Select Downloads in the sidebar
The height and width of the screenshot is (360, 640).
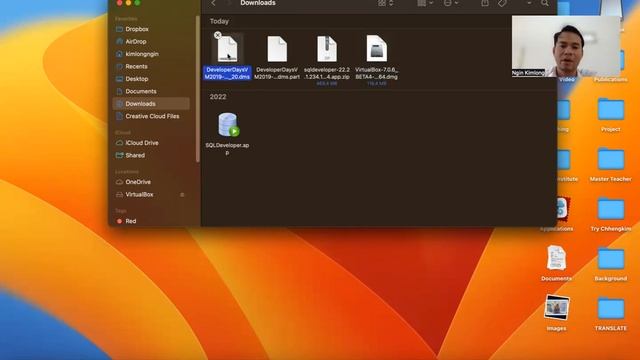point(151,104)
